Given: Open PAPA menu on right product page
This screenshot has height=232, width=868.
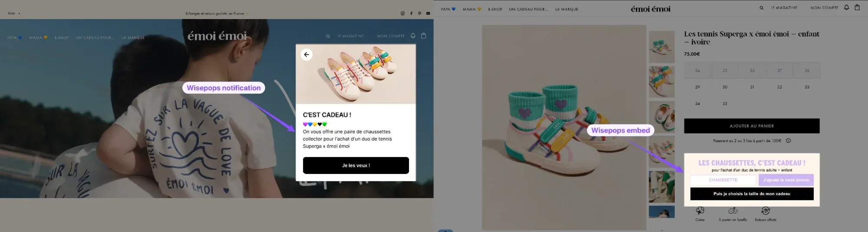Looking at the screenshot, I should pyautogui.click(x=448, y=9).
